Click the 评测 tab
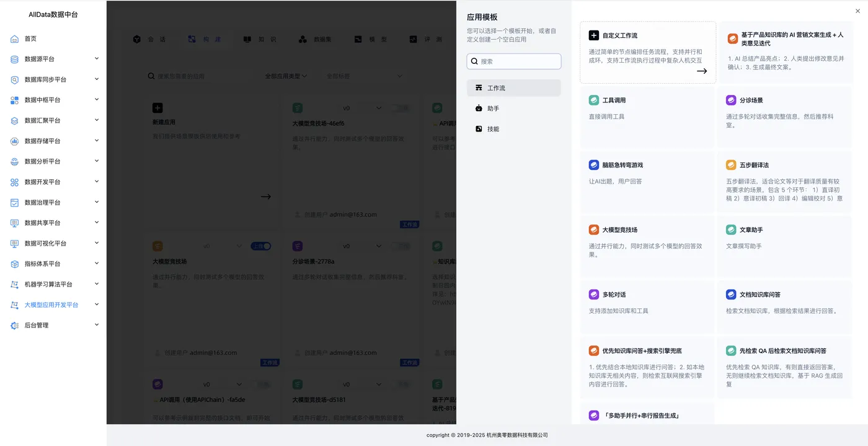Screen dimensions: 868x446 426,39
